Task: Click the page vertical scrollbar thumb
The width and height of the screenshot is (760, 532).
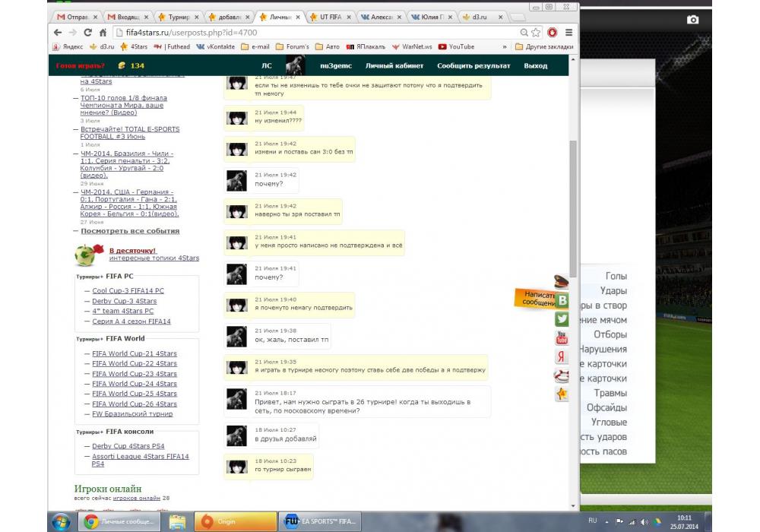Action: pyautogui.click(x=573, y=209)
